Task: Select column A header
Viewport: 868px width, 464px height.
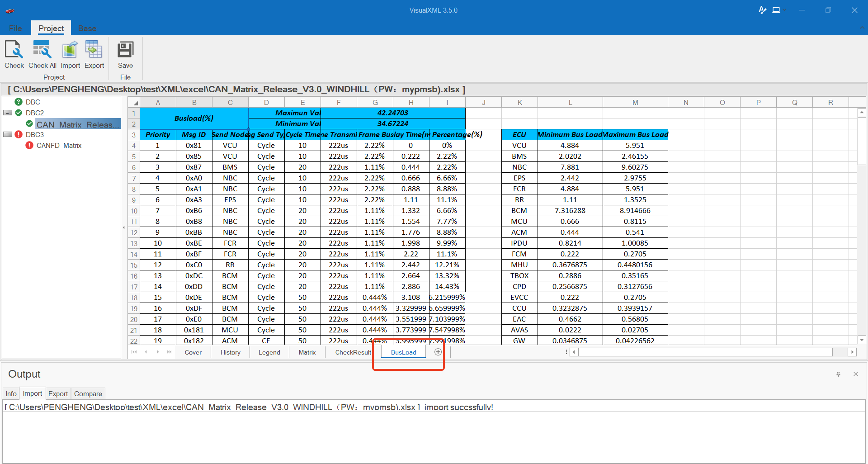Action: click(x=158, y=102)
